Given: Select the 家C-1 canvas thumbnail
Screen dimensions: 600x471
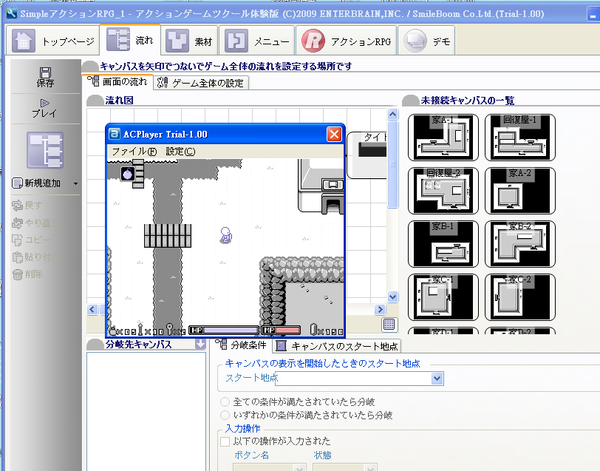Looking at the screenshot, I should click(443, 297).
